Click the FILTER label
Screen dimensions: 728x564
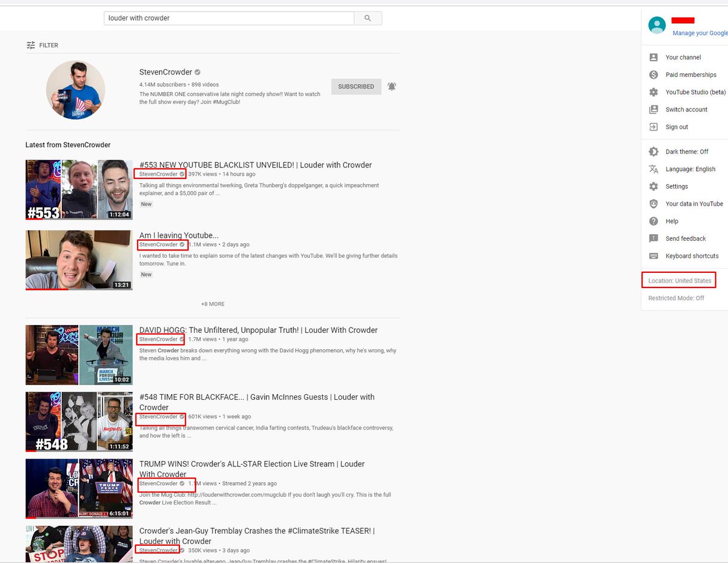coord(49,45)
